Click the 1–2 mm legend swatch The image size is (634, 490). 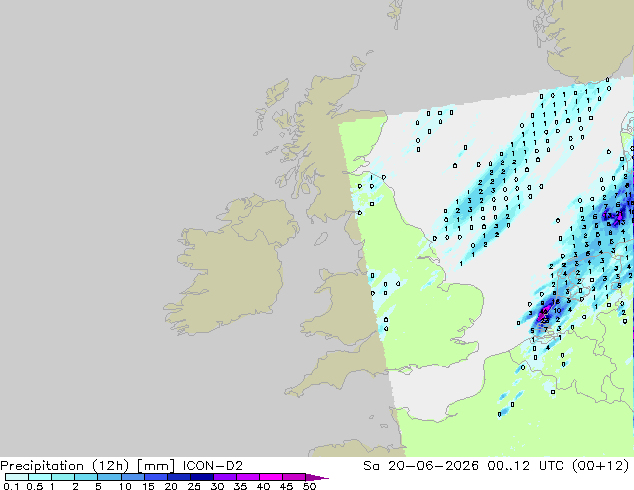coord(63,477)
